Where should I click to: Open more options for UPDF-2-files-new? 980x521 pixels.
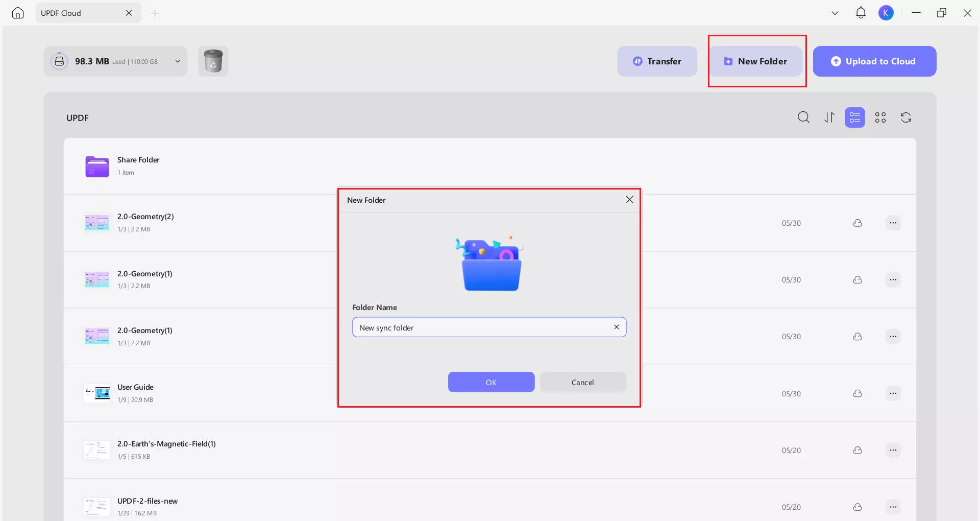point(893,507)
